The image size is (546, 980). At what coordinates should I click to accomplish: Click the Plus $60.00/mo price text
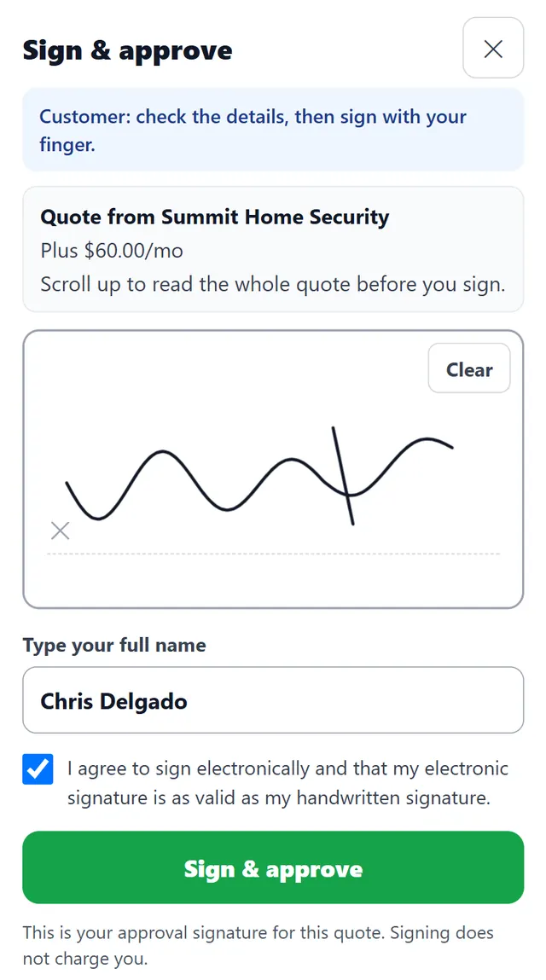coord(112,251)
